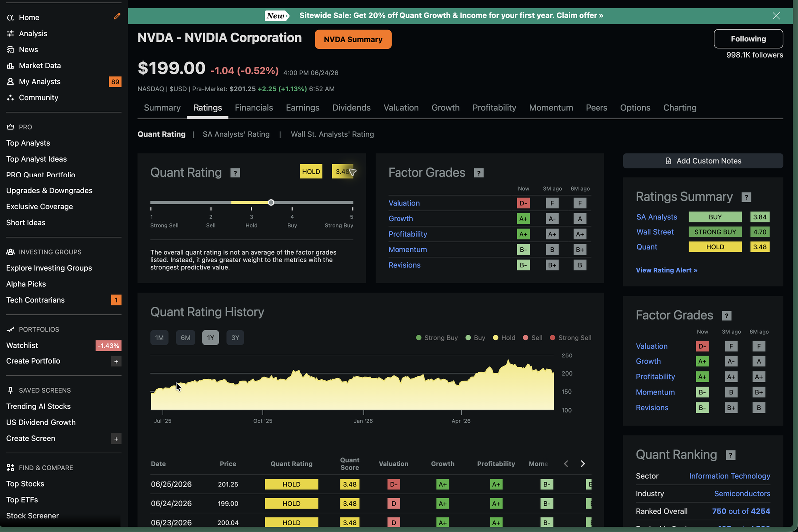Open Ratings Summary help question mark

tap(746, 197)
